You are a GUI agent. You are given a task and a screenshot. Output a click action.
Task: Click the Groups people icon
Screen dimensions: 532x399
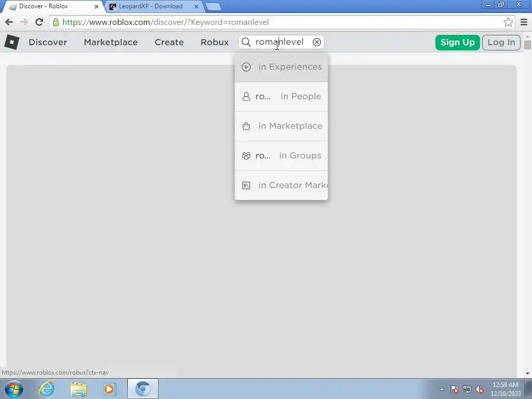tap(246, 156)
